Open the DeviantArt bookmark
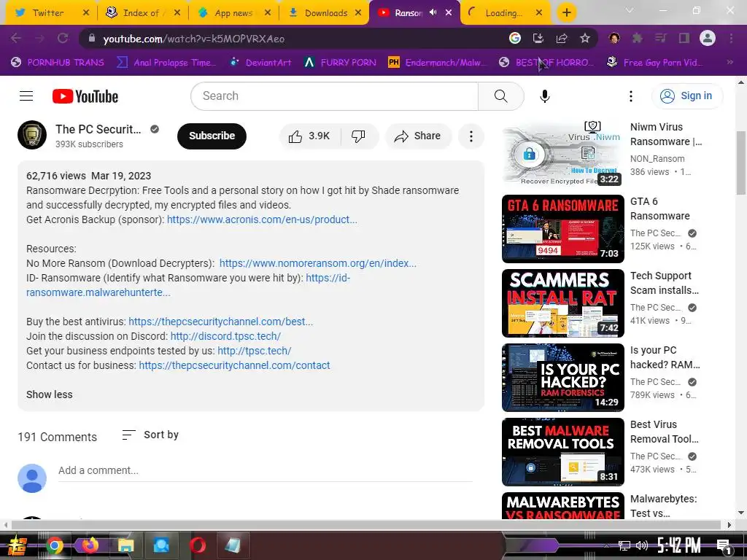Image resolution: width=747 pixels, height=560 pixels. (x=260, y=63)
